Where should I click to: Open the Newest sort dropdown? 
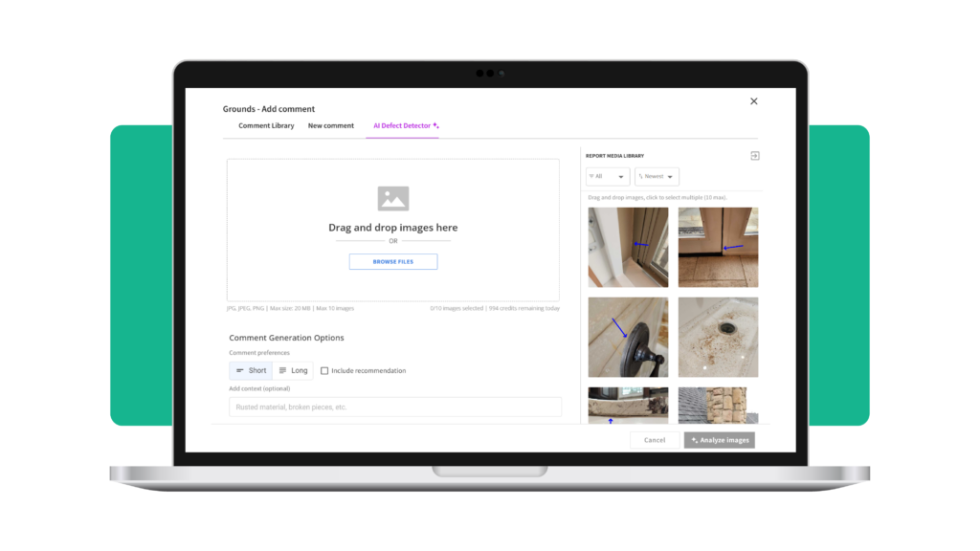point(657,176)
